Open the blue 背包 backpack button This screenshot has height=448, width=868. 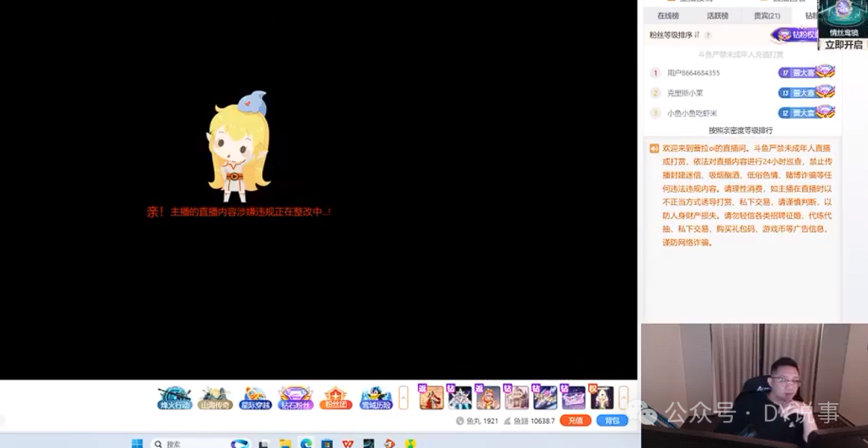[612, 421]
